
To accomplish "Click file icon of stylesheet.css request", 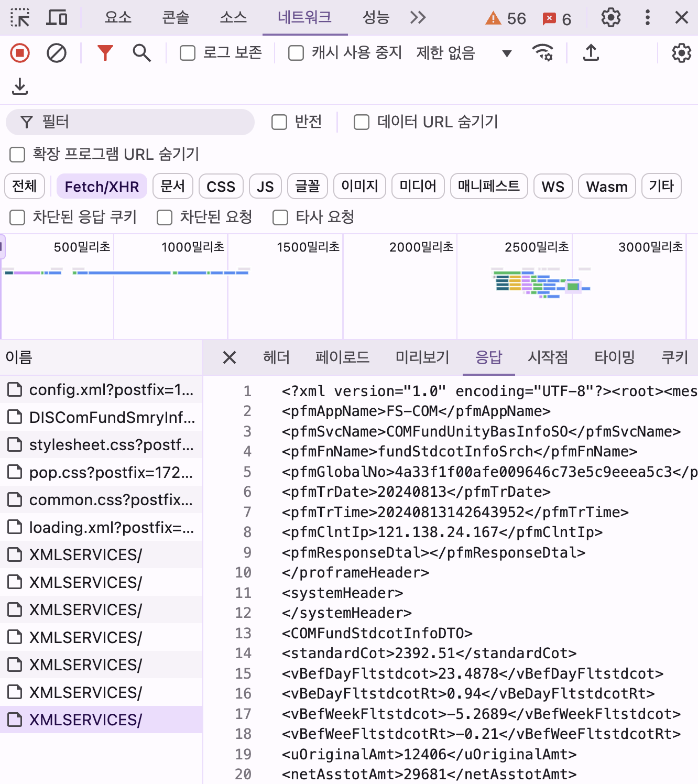I will 15,444.
